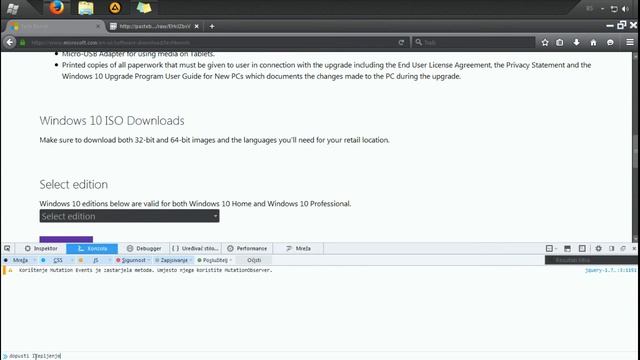Click the green padlock site identity icon
Image resolution: width=640 pixels, height=360 pixels.
(x=23, y=42)
